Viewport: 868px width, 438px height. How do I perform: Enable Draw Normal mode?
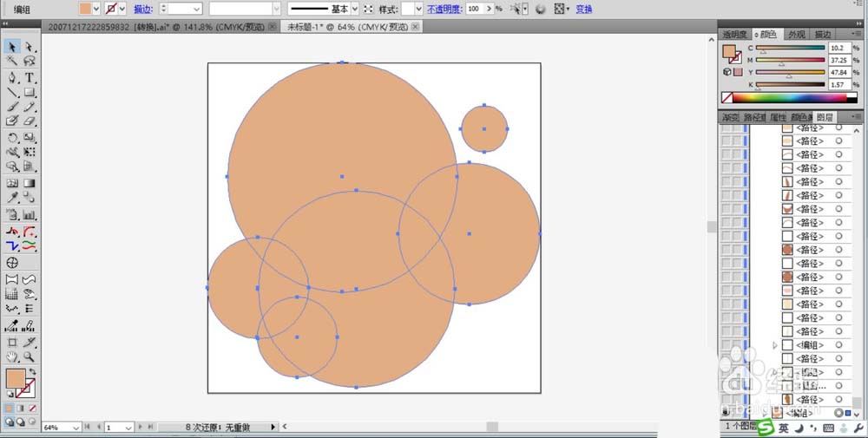(x=9, y=422)
